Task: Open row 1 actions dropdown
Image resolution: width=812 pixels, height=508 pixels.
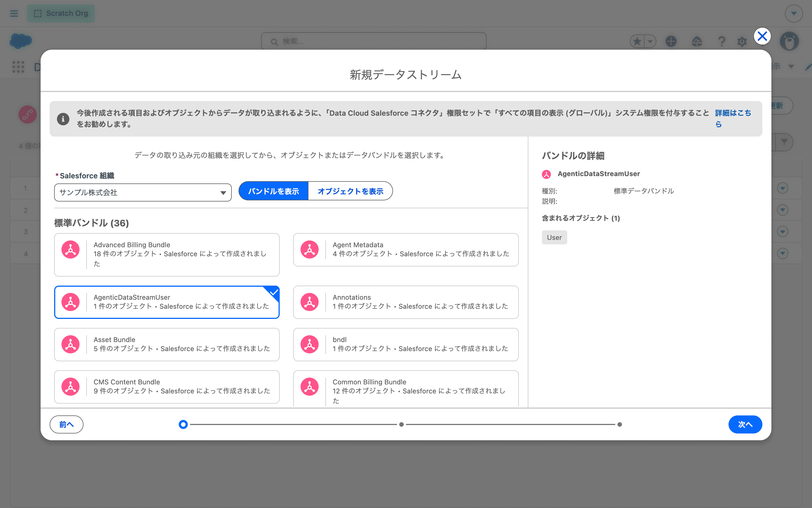Action: click(782, 188)
